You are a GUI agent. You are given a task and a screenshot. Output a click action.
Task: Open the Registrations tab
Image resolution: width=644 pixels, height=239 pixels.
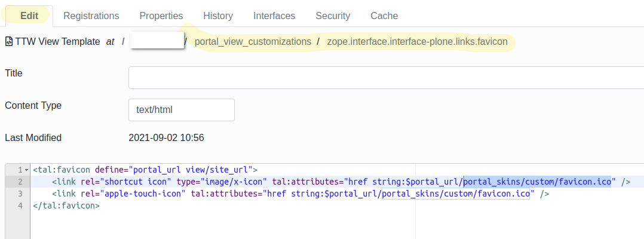click(91, 16)
